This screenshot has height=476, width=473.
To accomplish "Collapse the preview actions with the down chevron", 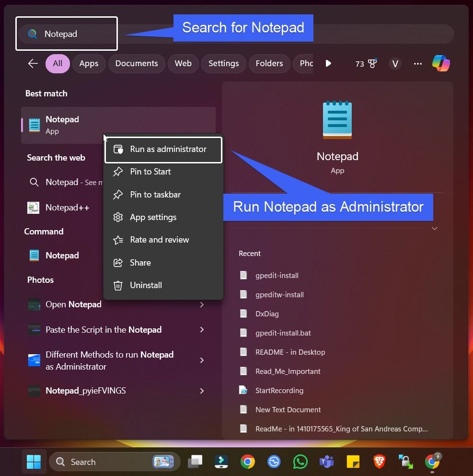I will point(435,229).
